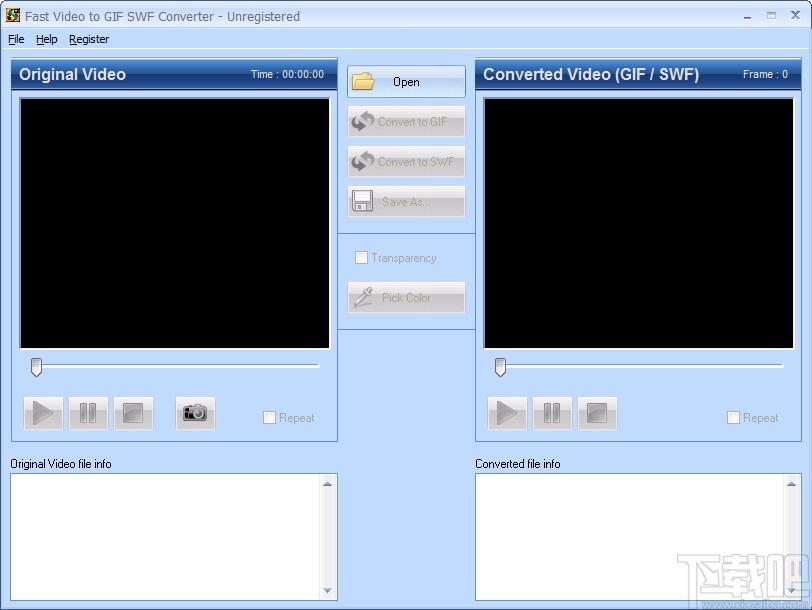Click the Time : 00:00:00 label

pos(287,75)
